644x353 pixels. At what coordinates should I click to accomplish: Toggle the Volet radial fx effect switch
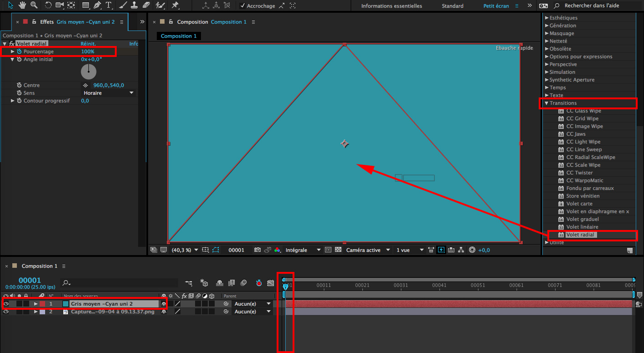point(12,44)
